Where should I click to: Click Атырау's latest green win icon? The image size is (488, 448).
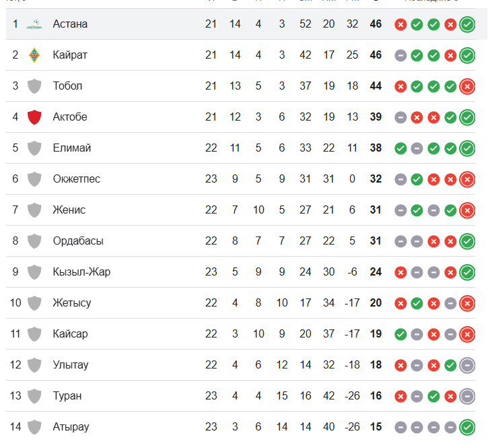click(467, 427)
